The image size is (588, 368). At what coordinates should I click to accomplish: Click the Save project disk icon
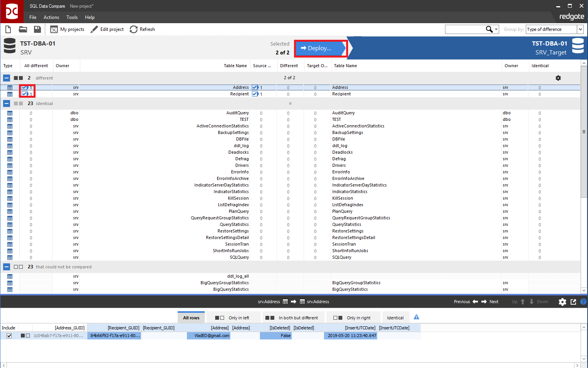[37, 29]
